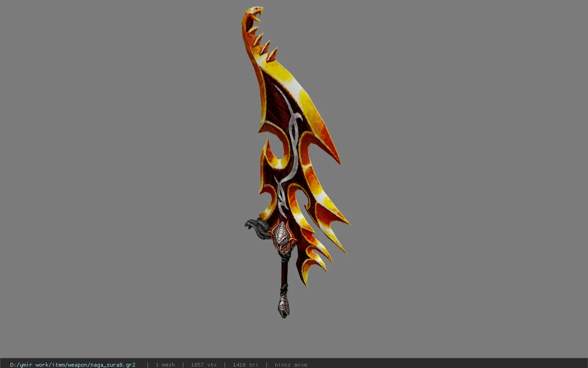This screenshot has height=368, width=588.
Task: Click the file path naga_sura8.gr2 in status bar
Action: (73, 365)
